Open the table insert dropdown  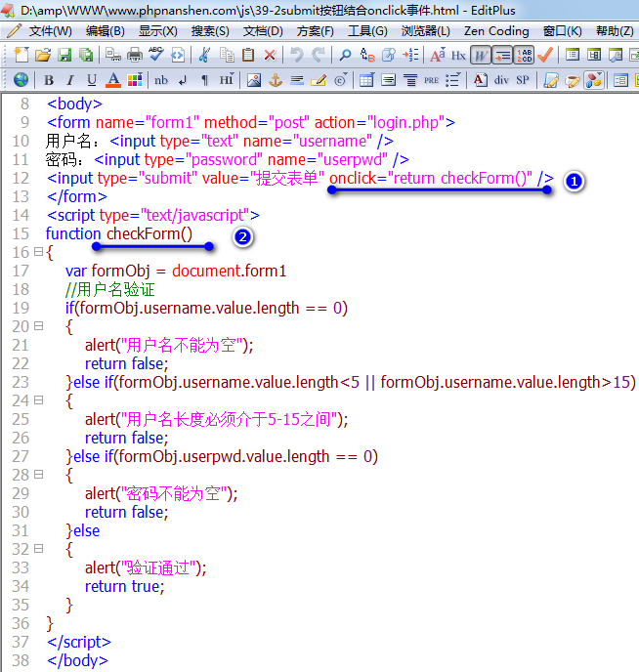click(x=366, y=80)
